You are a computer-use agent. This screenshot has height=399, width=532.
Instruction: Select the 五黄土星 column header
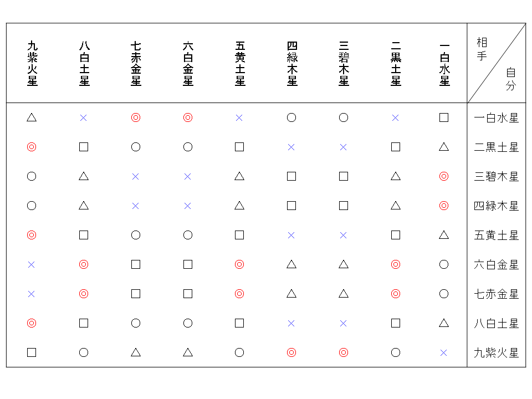click(x=240, y=63)
